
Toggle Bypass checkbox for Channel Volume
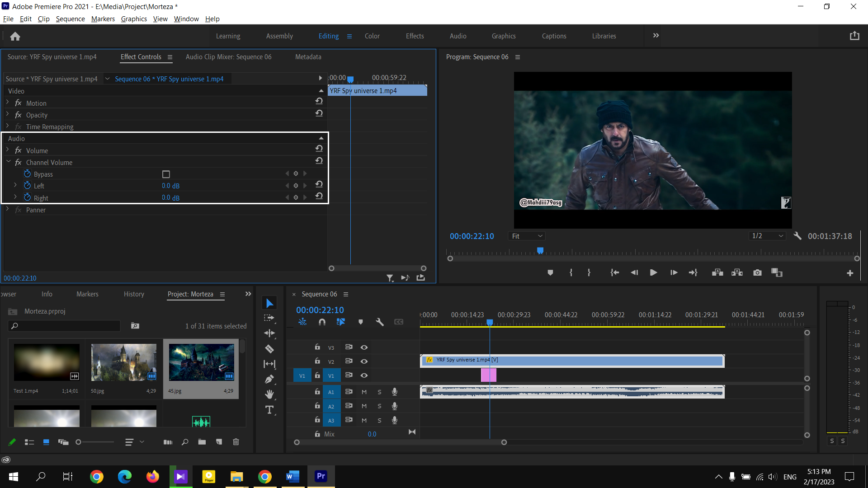click(166, 174)
